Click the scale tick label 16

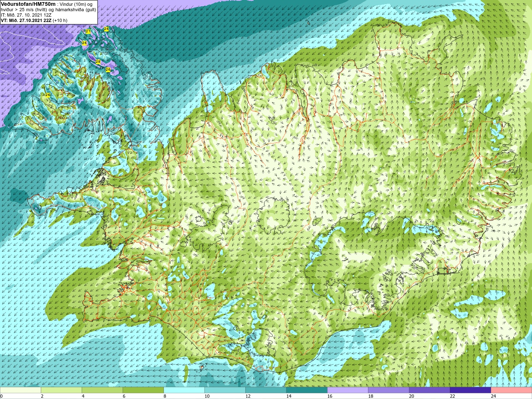(x=330, y=396)
